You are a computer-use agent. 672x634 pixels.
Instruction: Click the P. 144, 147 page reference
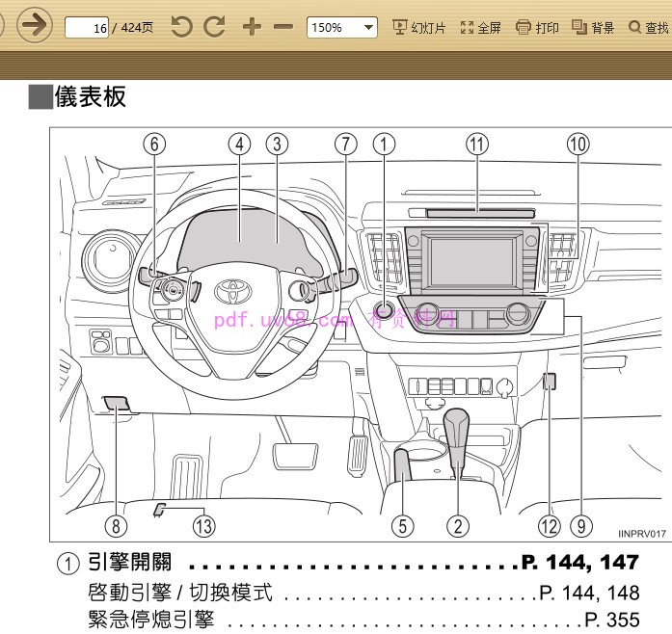(579, 563)
